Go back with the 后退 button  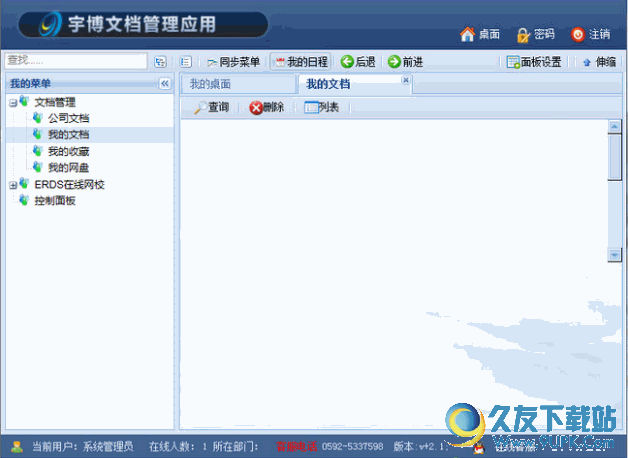(x=358, y=62)
